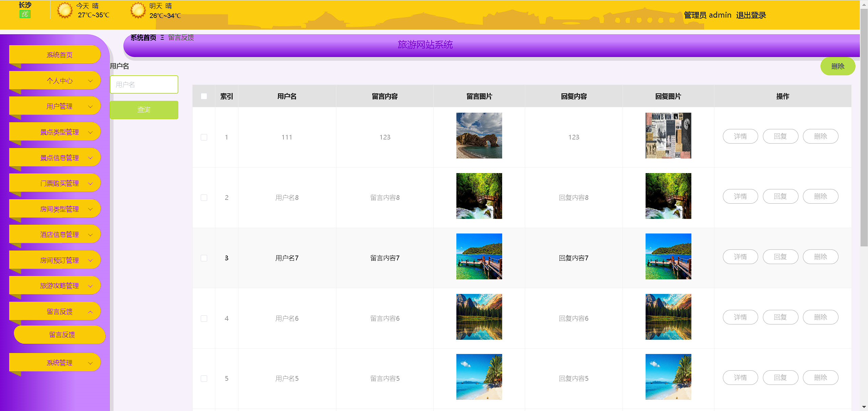Select the 留言反馈 submenu item
Image resolution: width=868 pixels, height=411 pixels.
click(62, 335)
